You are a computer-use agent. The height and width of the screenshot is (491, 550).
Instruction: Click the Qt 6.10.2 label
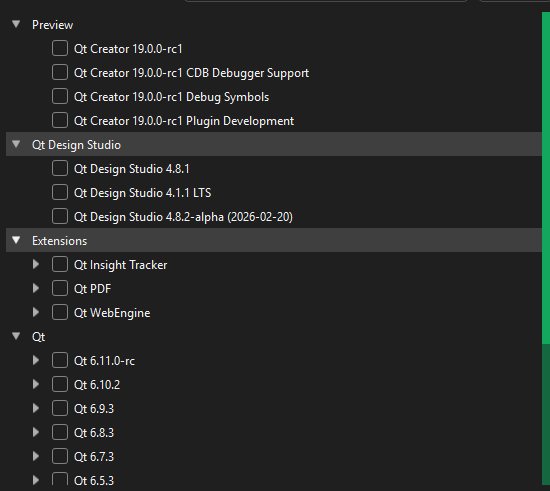pos(97,385)
